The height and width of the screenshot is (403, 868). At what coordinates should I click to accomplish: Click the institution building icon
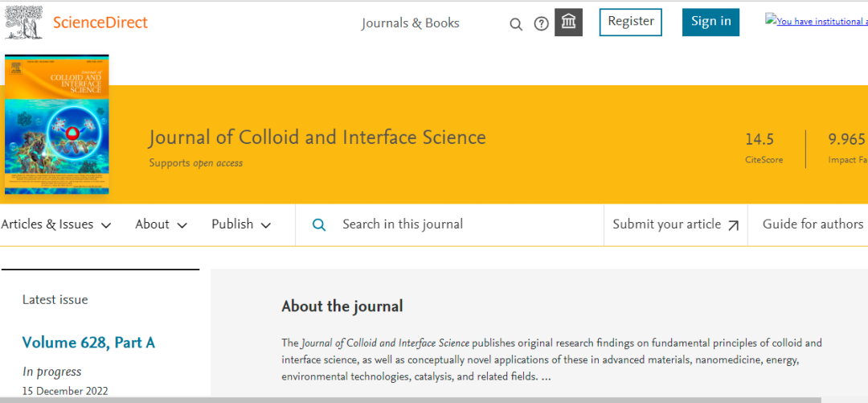point(568,23)
